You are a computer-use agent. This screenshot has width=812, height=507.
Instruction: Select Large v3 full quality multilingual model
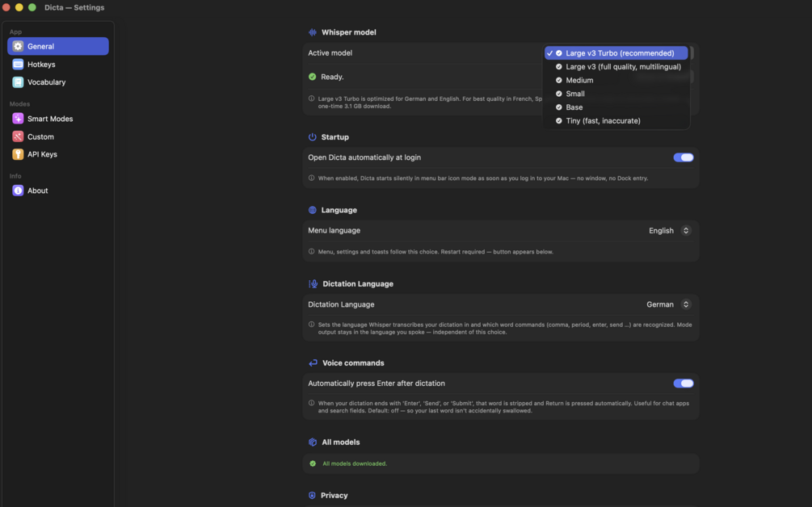pyautogui.click(x=616, y=67)
